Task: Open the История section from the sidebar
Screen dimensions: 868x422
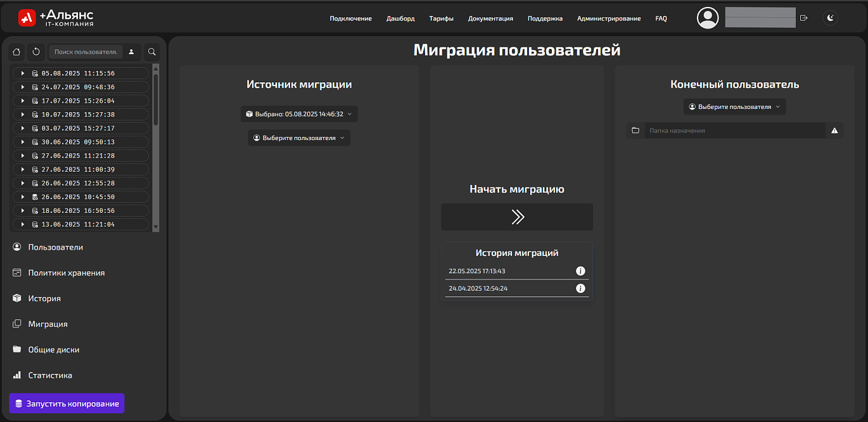Action: click(x=46, y=298)
